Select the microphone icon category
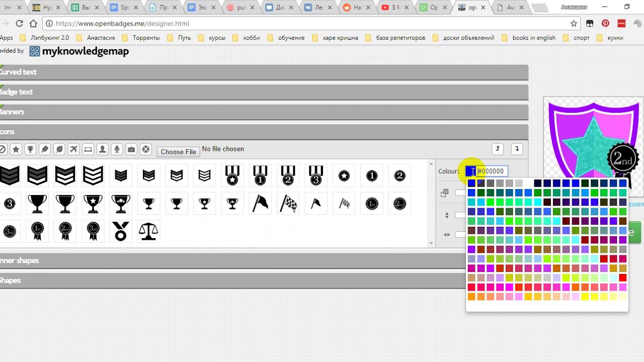The image size is (644, 362). tap(117, 149)
